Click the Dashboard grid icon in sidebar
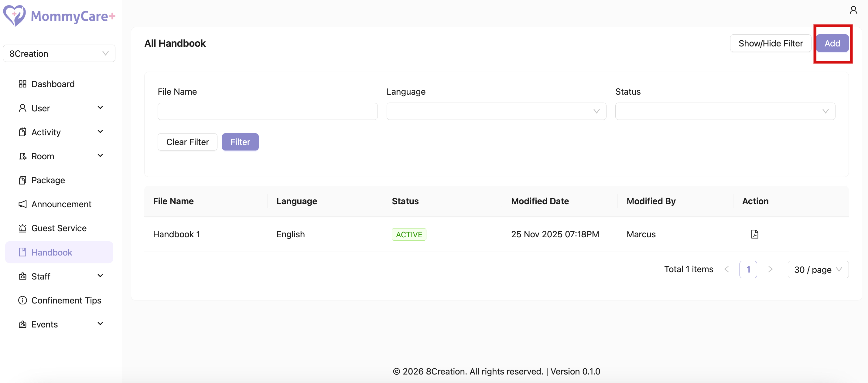 tap(22, 84)
